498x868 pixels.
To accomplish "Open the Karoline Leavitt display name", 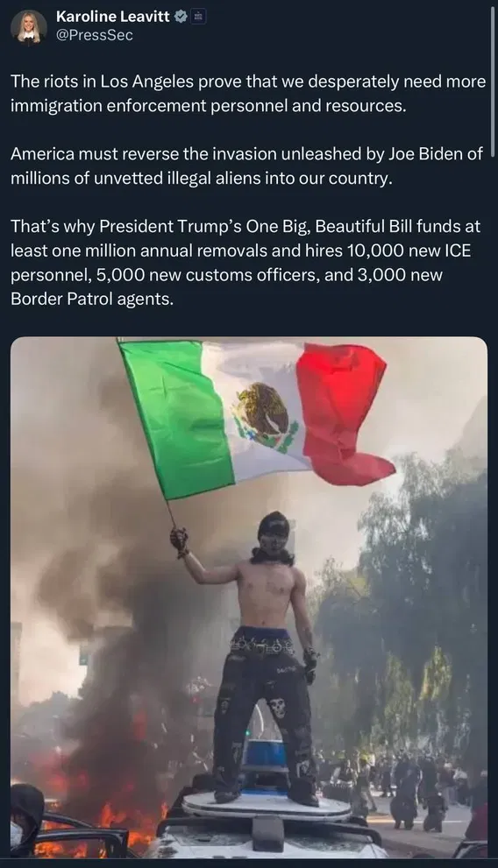I will point(113,17).
